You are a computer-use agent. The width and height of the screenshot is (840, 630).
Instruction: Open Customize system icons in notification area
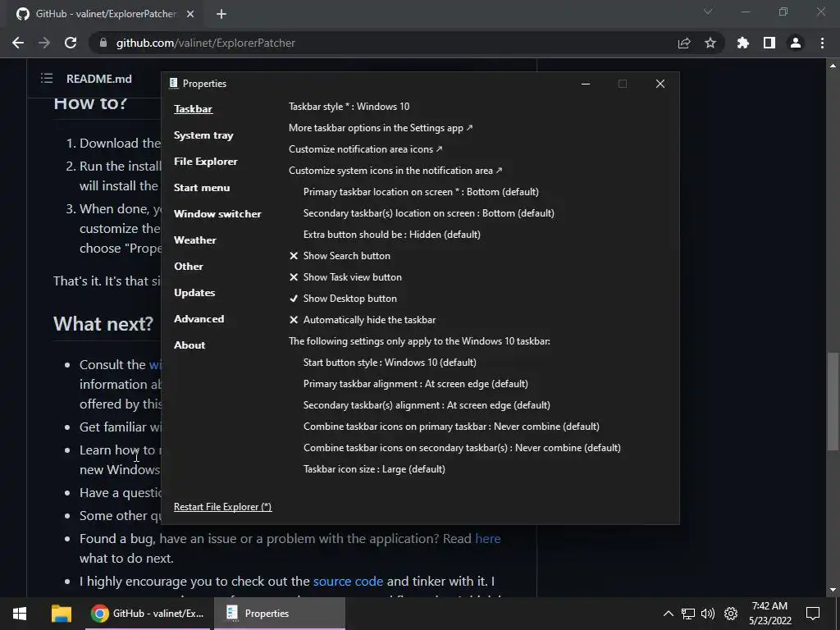395,171
